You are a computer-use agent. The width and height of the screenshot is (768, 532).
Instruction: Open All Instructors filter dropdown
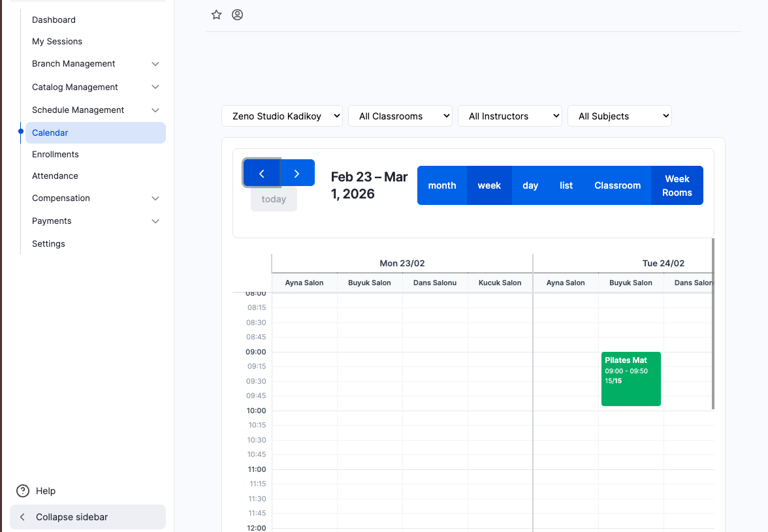click(510, 116)
